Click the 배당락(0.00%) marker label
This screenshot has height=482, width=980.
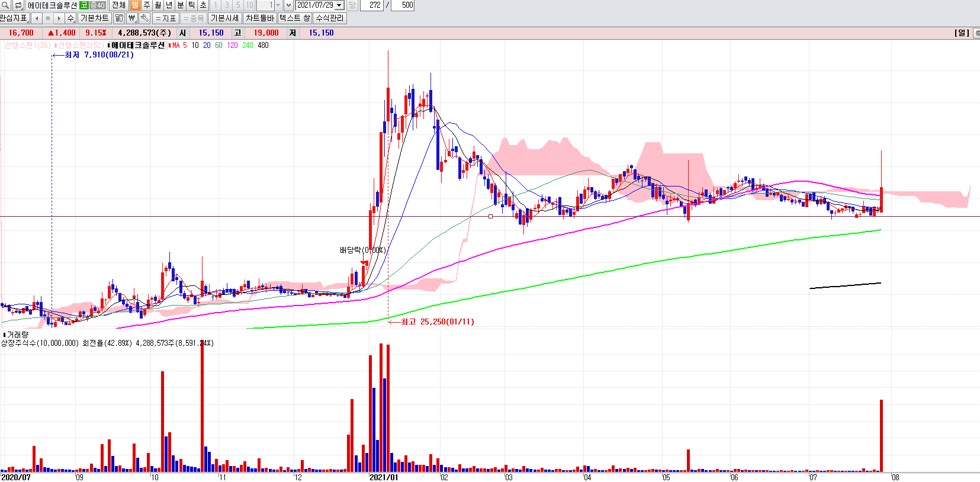363,250
